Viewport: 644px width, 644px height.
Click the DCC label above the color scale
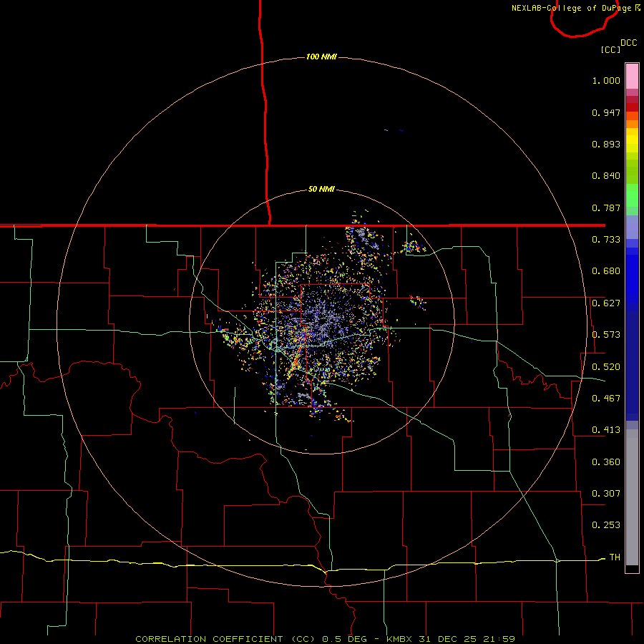pyautogui.click(x=629, y=43)
